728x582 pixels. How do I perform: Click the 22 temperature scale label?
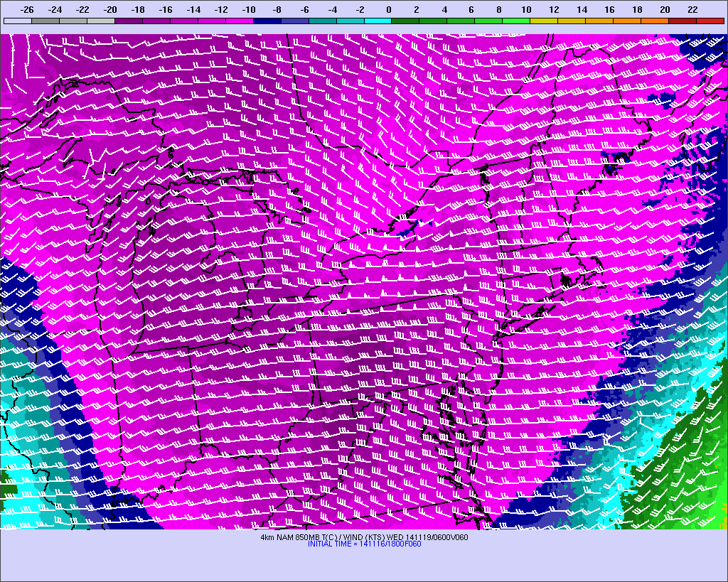(692, 9)
